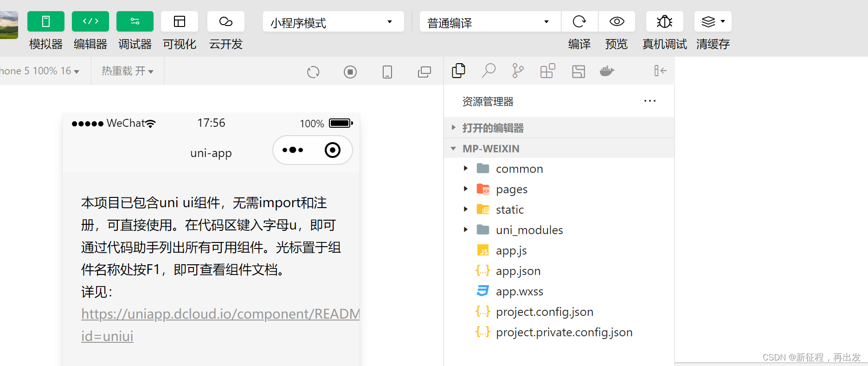Click the 预览 label under eye icon
The width and height of the screenshot is (868, 366).
click(x=617, y=44)
